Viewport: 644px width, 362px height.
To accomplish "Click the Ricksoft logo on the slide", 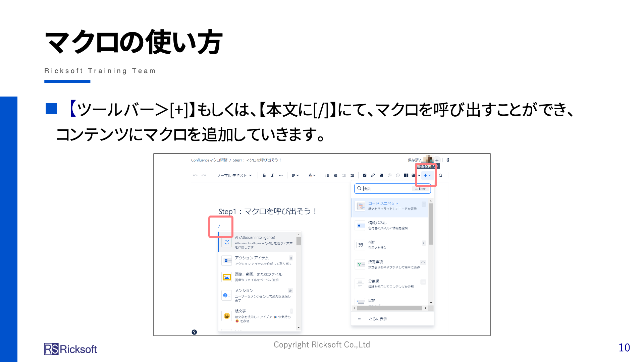I will point(70,349).
